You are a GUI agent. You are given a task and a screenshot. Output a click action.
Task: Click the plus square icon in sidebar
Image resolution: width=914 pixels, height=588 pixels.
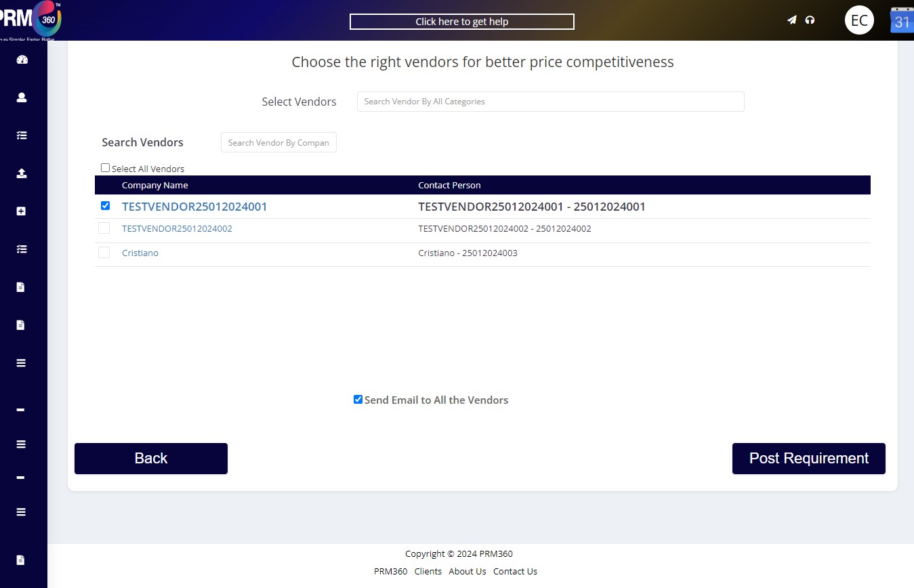pos(21,211)
